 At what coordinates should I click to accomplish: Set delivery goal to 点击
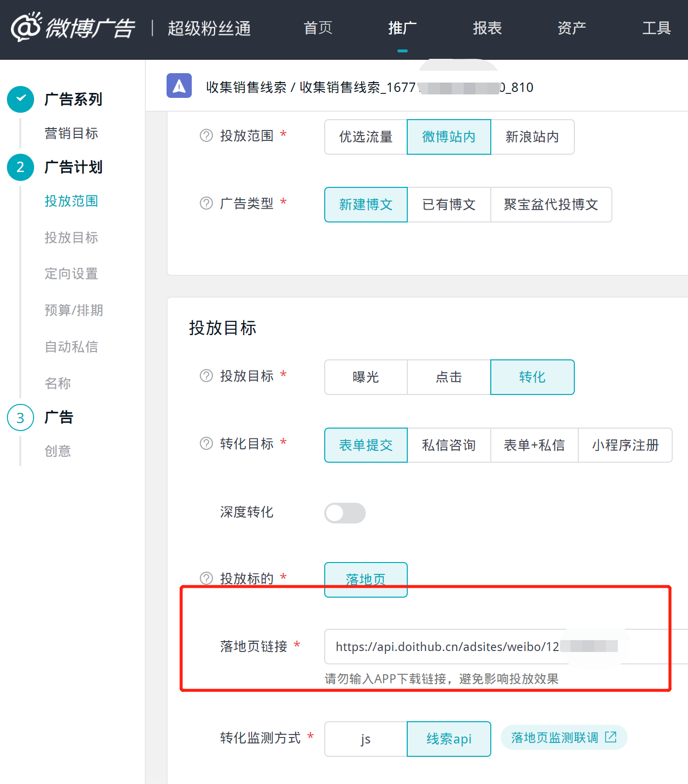449,377
